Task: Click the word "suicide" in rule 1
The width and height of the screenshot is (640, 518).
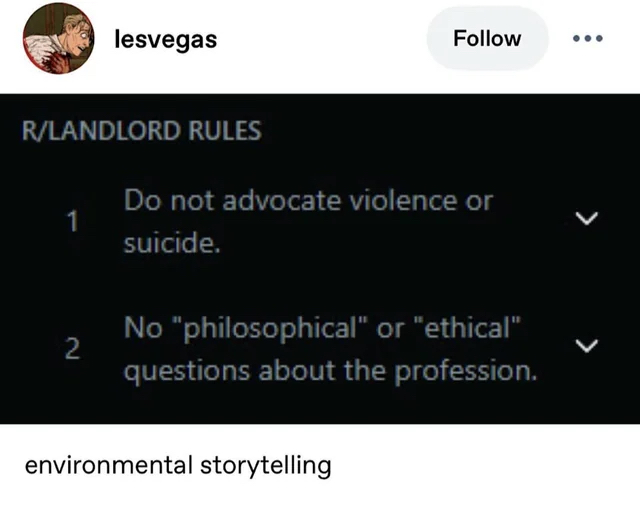Action: (x=170, y=243)
